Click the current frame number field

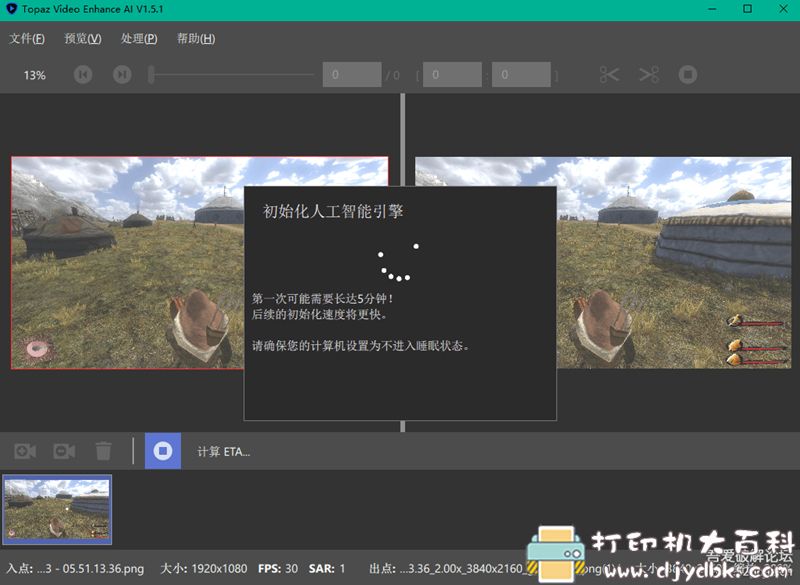[x=352, y=74]
